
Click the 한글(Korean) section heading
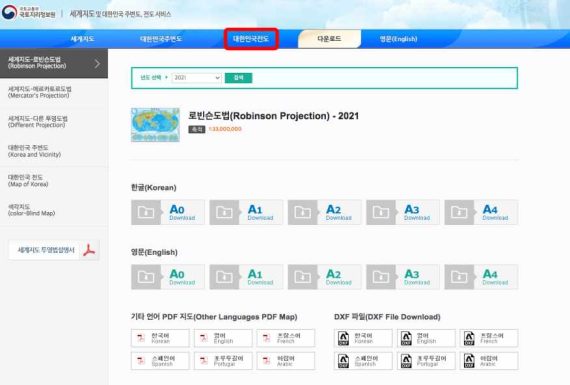point(154,188)
